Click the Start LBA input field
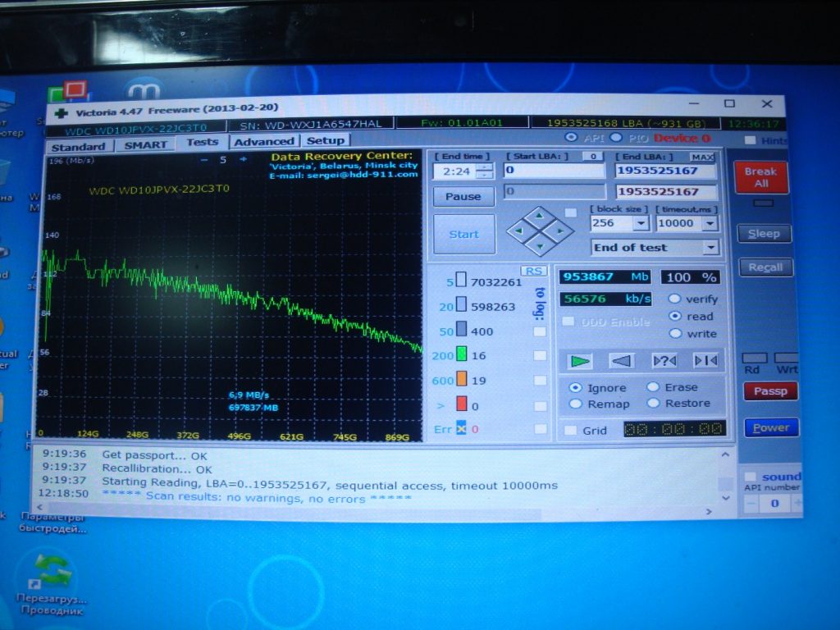The width and height of the screenshot is (840, 630). pyautogui.click(x=555, y=170)
